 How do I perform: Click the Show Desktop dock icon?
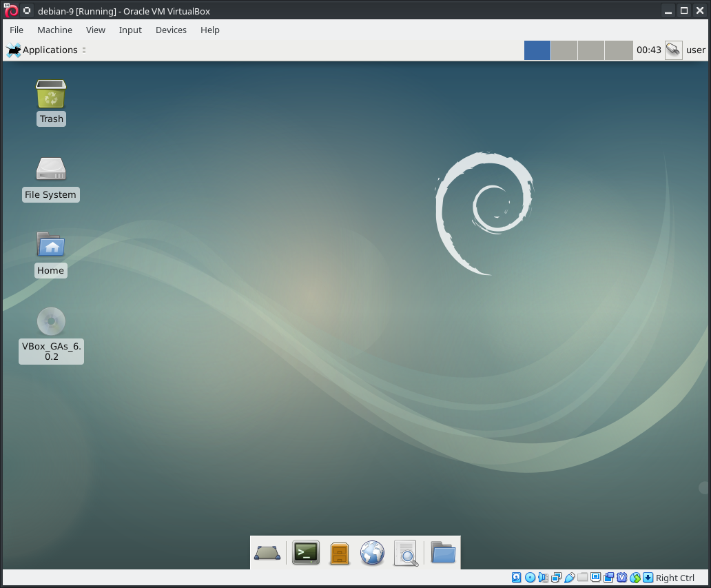(267, 553)
